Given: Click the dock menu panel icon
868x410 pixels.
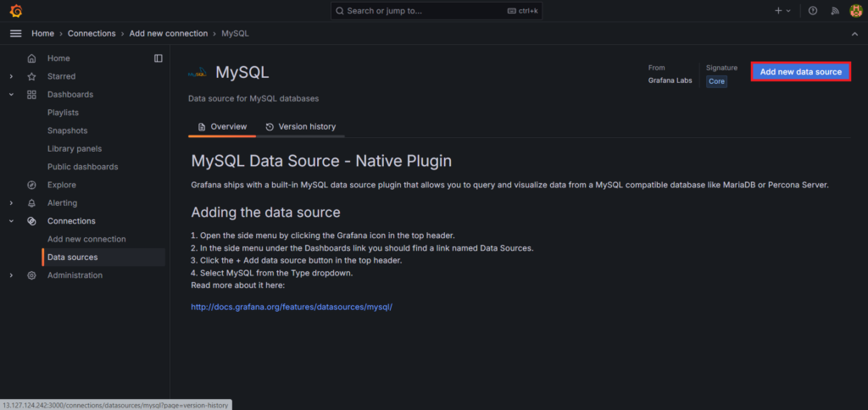Looking at the screenshot, I should [159, 58].
